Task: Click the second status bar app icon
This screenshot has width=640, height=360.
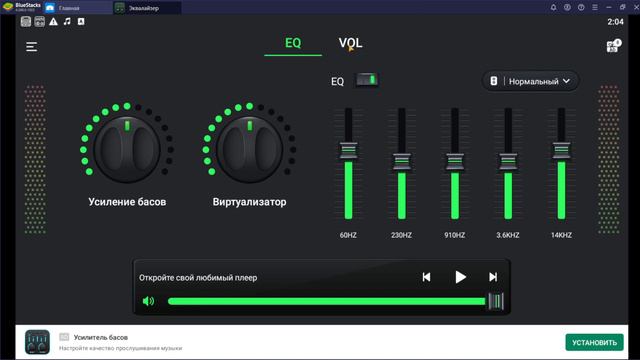Action: pos(40,22)
